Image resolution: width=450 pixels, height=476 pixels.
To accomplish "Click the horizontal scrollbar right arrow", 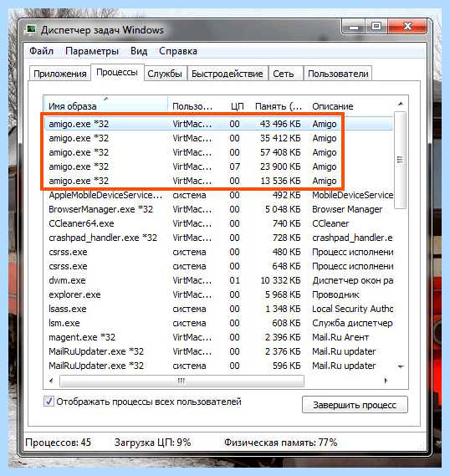I will coord(386,381).
